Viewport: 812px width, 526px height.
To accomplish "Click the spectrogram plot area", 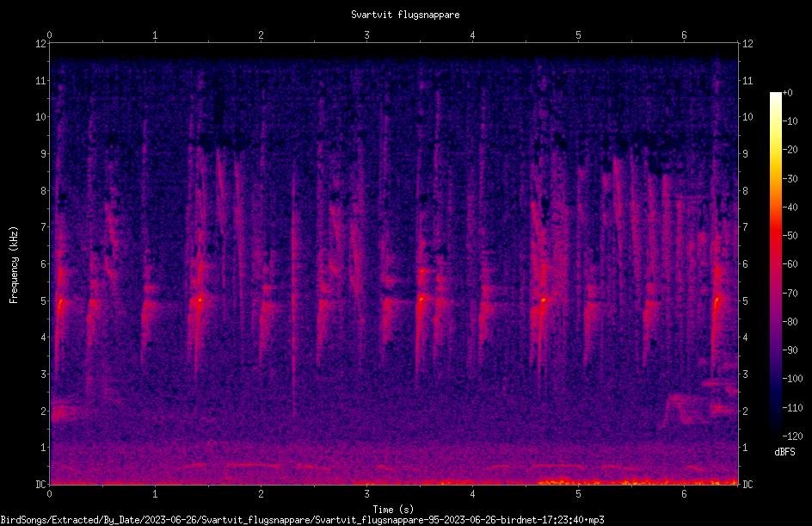I will 394,263.
